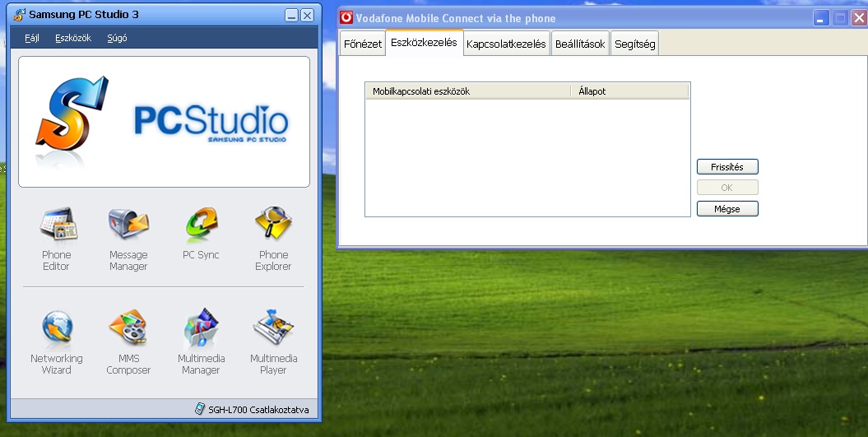Click the SGH-L700 phone status icon
The image size is (868, 437).
coord(200,409)
